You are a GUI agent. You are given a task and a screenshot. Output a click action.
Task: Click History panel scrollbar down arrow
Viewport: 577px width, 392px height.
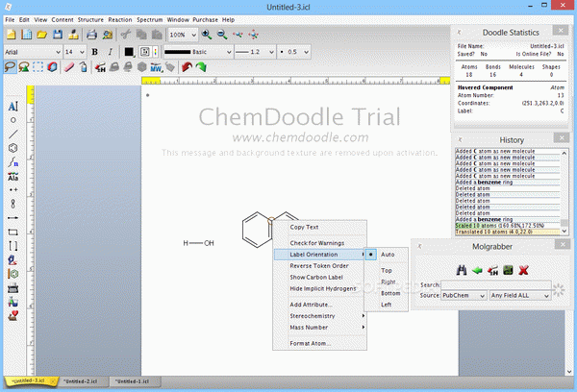(x=564, y=231)
